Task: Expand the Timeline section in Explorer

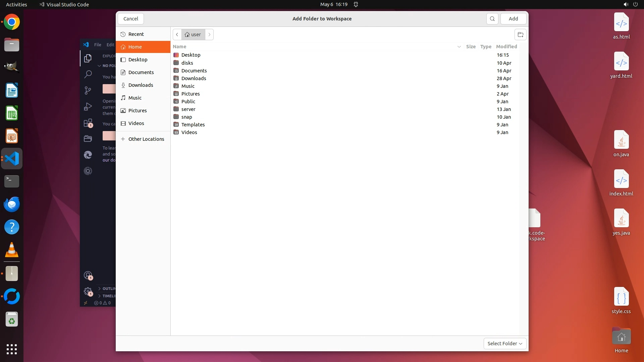Action: [x=107, y=296]
